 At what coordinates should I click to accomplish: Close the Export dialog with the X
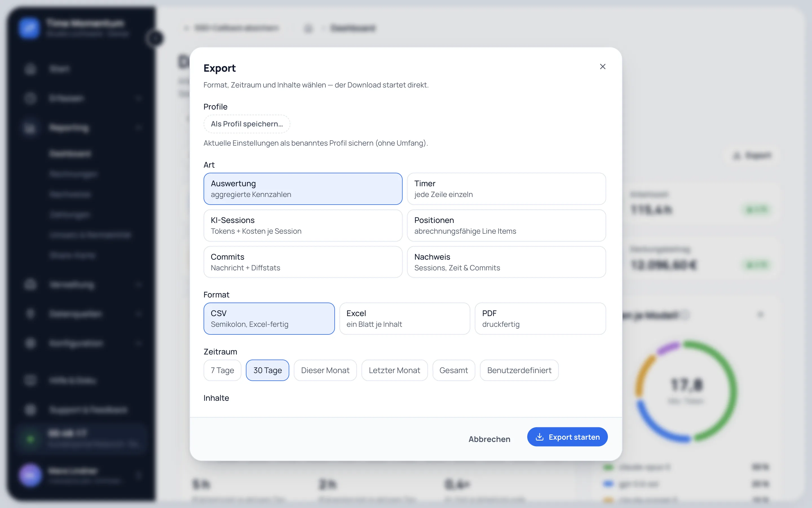pos(603,67)
